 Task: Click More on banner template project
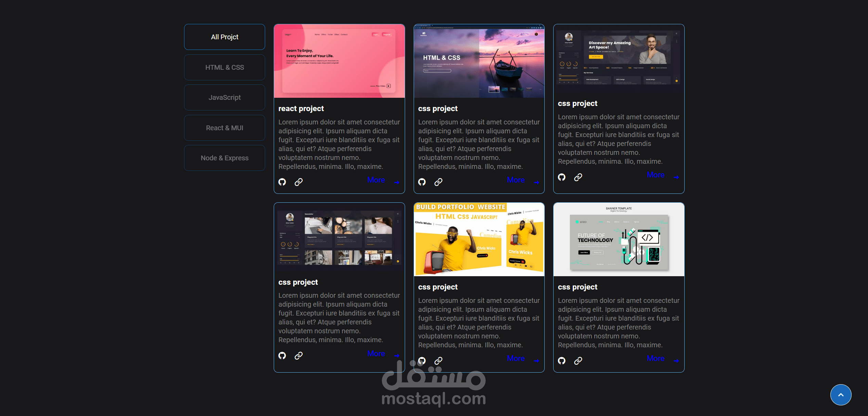pyautogui.click(x=655, y=358)
